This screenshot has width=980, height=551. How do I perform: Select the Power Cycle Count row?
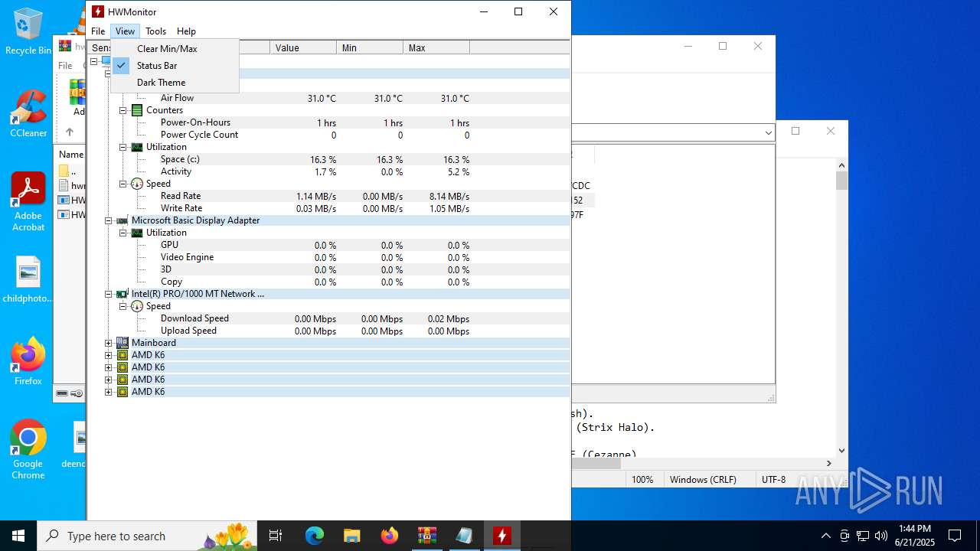click(x=328, y=135)
